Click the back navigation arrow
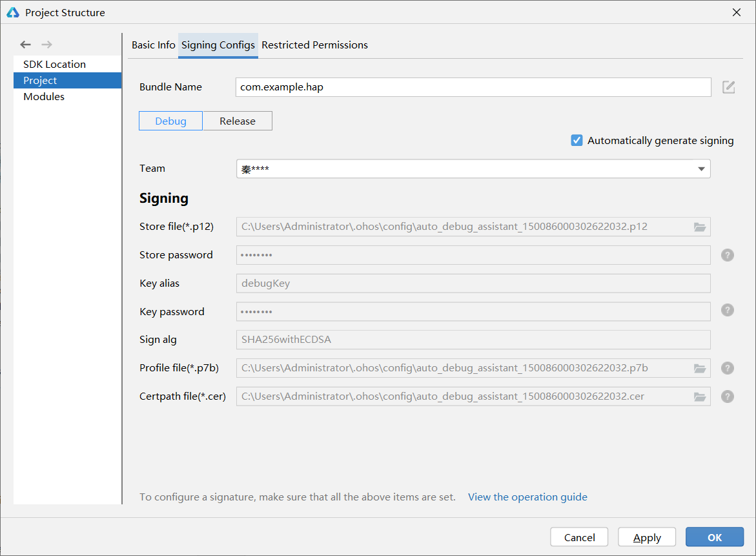 click(25, 45)
